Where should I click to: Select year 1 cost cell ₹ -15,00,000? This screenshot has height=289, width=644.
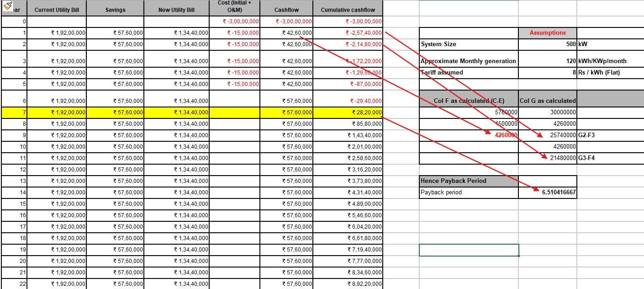pyautogui.click(x=234, y=33)
